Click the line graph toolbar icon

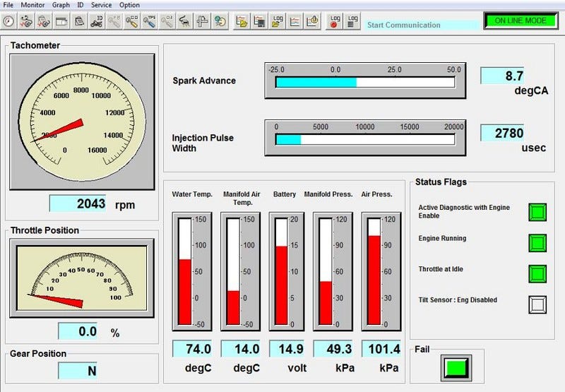pos(295,21)
